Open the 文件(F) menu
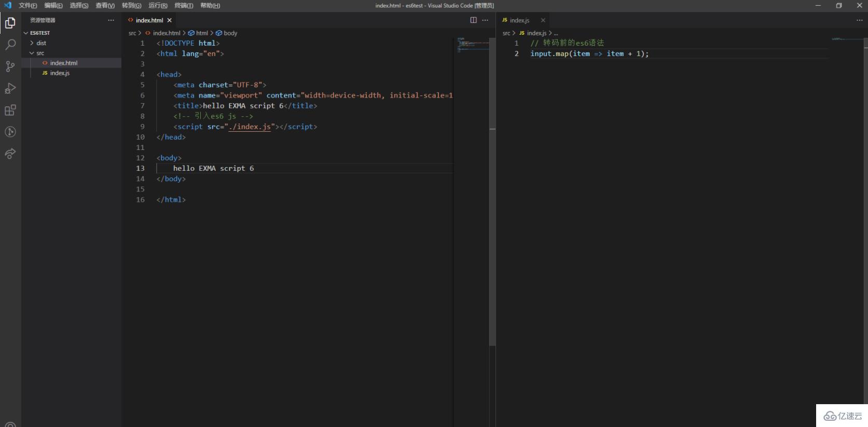This screenshot has width=868, height=427. [x=28, y=5]
